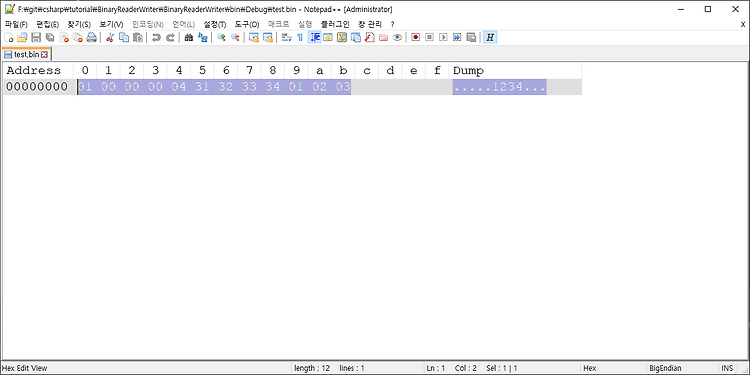
Task: Open the 플러그인 menu
Action: (x=335, y=24)
